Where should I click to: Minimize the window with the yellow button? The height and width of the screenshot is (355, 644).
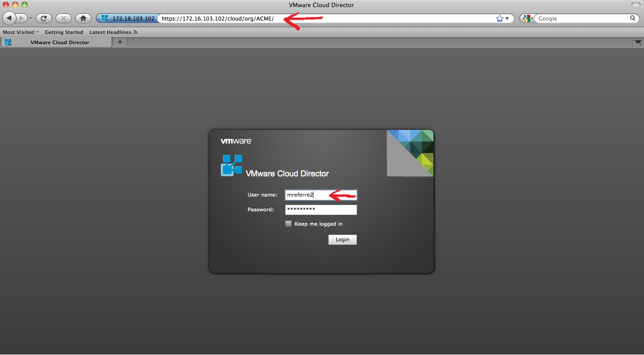15,5
